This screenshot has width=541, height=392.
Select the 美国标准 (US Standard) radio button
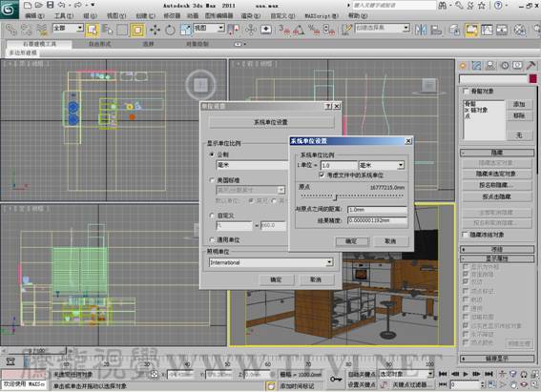click(x=212, y=180)
